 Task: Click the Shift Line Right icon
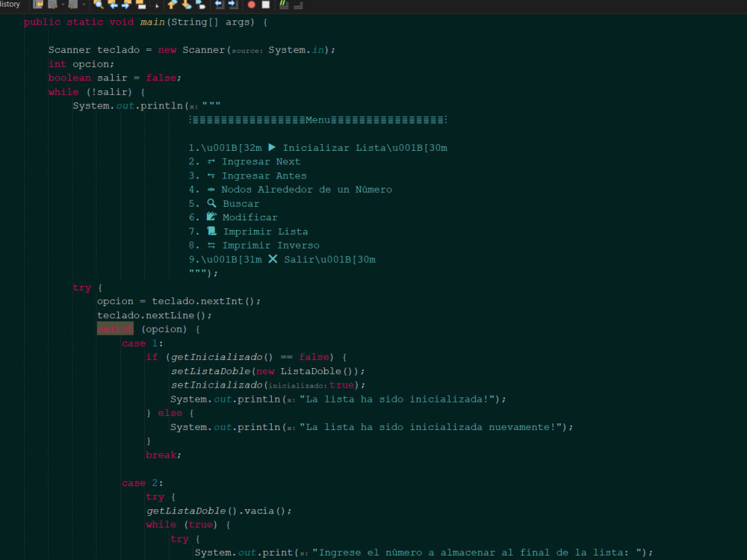pos(231,6)
